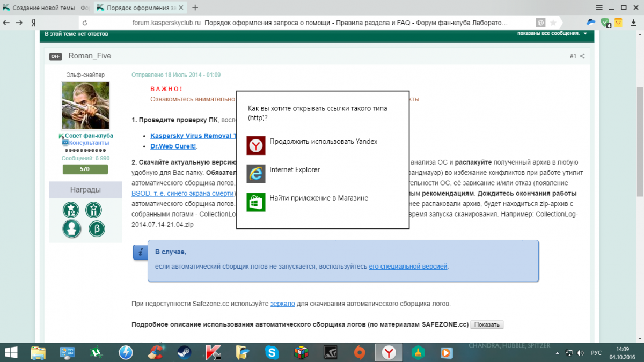
Task: Switch the РУС keyboard language indicator
Action: point(596,352)
